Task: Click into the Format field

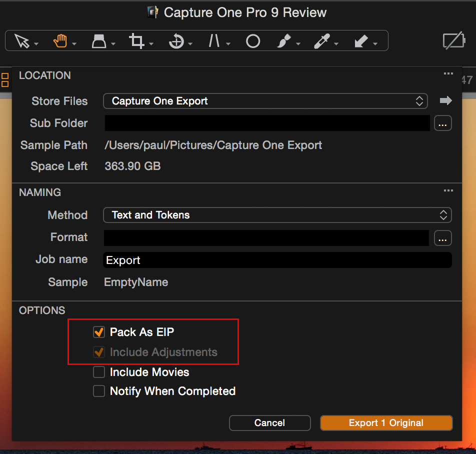Action: (x=266, y=238)
